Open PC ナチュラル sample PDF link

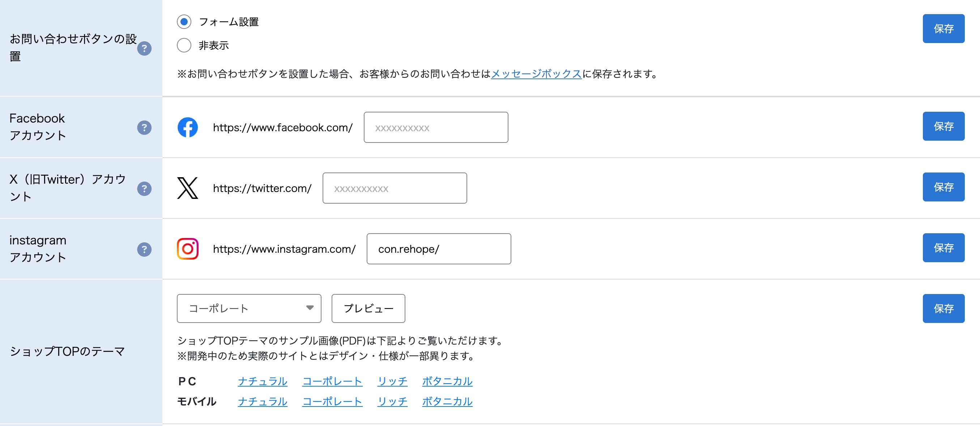(x=263, y=381)
